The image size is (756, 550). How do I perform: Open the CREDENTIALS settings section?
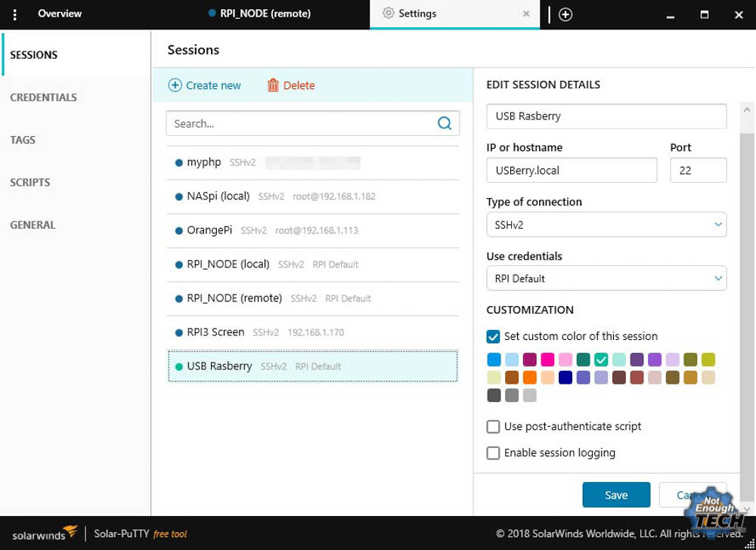pos(43,97)
